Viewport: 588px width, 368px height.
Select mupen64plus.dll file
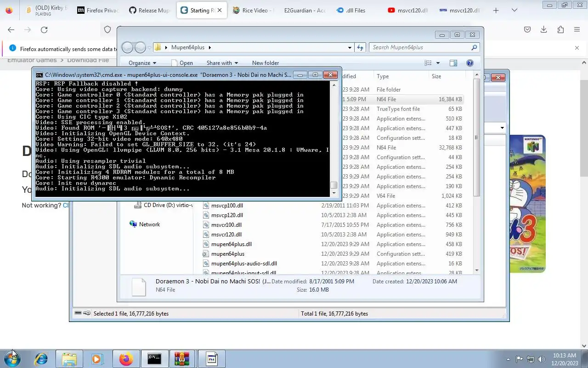[232, 244]
